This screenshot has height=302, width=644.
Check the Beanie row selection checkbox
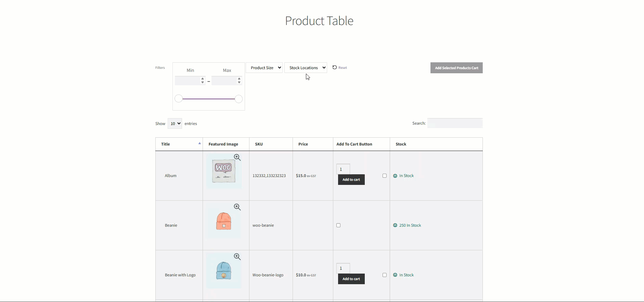click(x=338, y=225)
